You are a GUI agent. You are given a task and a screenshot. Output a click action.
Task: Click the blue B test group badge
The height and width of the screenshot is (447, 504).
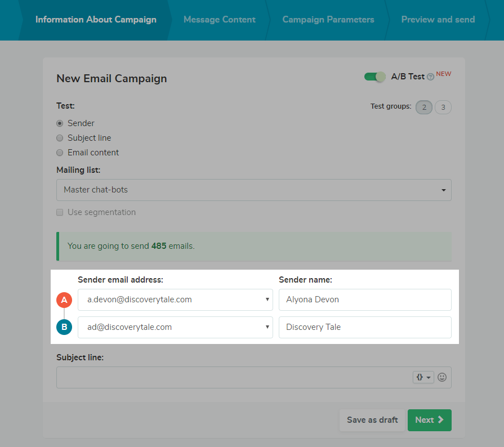64,327
